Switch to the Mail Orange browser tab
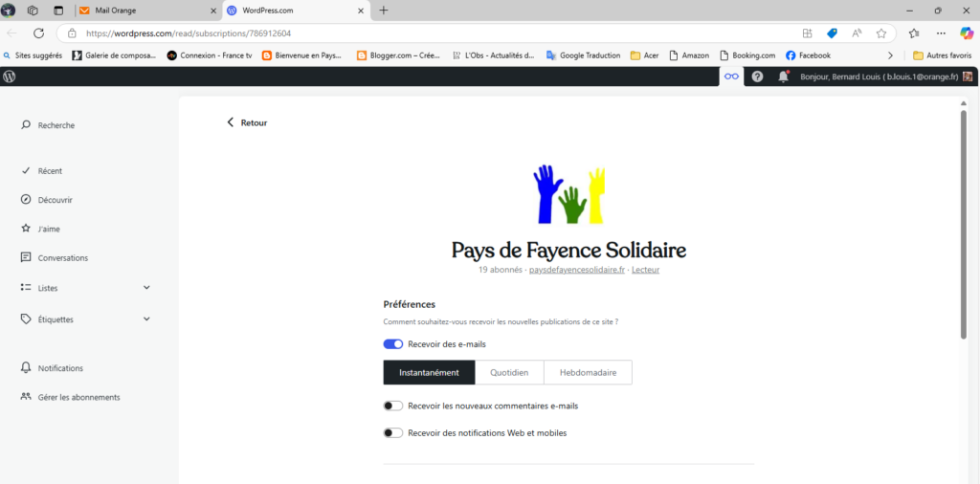980x484 pixels. (x=144, y=11)
